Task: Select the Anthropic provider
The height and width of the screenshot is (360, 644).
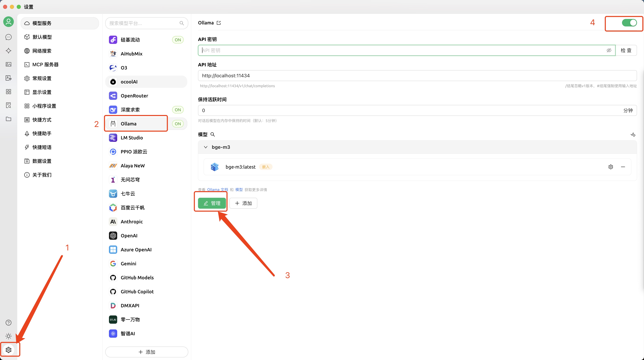Action: (x=146, y=222)
